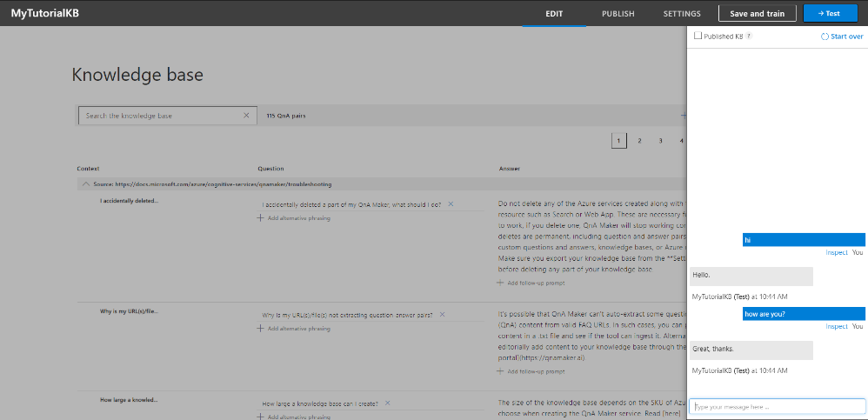Clear the knowledge base search box
Viewport: 868px width, 420px height.
click(246, 116)
